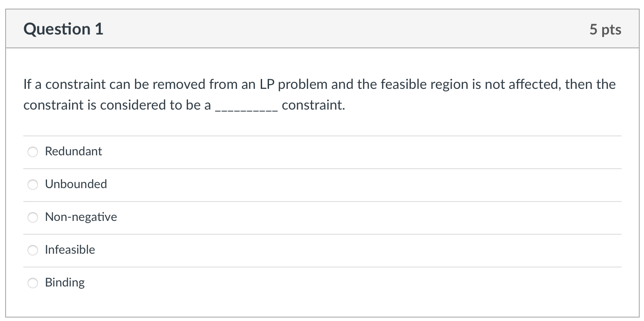The height and width of the screenshot is (321, 644).
Task: Click the Redundant answer text
Action: 73,151
